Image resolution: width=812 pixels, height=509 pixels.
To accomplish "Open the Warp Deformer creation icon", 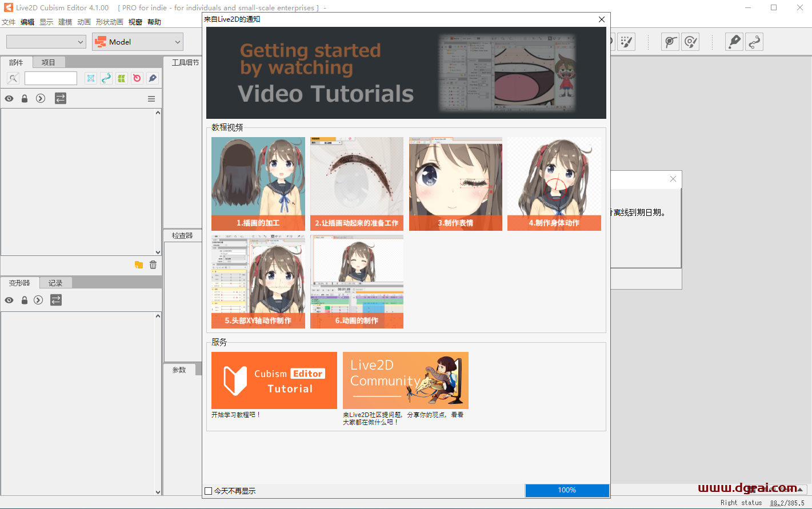I will [x=121, y=78].
